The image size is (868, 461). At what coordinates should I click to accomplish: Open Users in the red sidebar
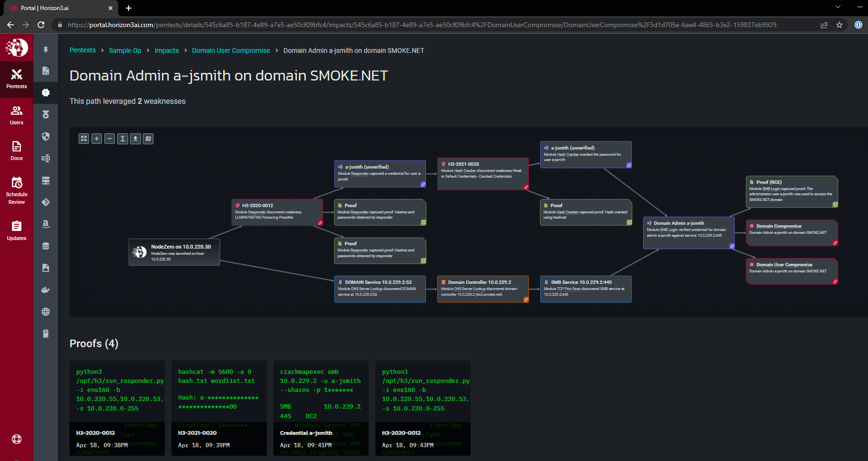pos(17,115)
